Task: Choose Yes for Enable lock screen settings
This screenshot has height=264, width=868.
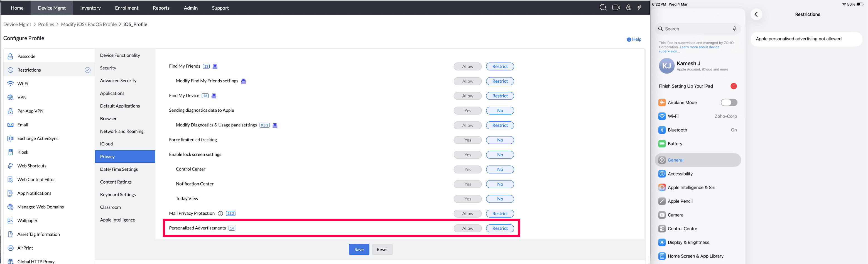Action: pos(467,155)
